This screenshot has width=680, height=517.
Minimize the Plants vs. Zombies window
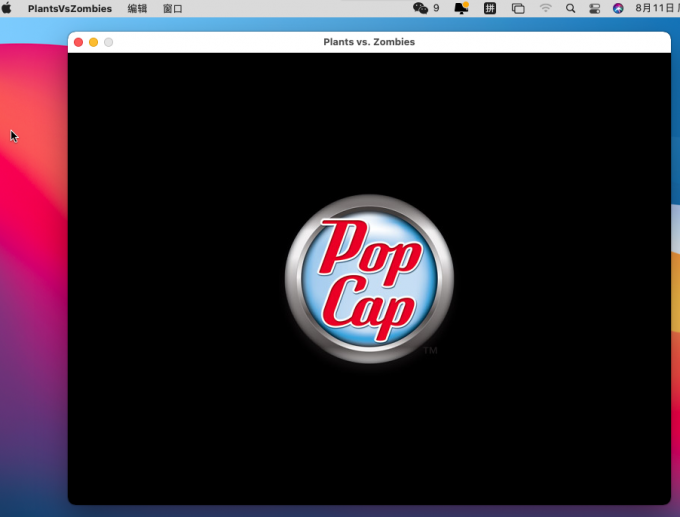click(x=94, y=42)
